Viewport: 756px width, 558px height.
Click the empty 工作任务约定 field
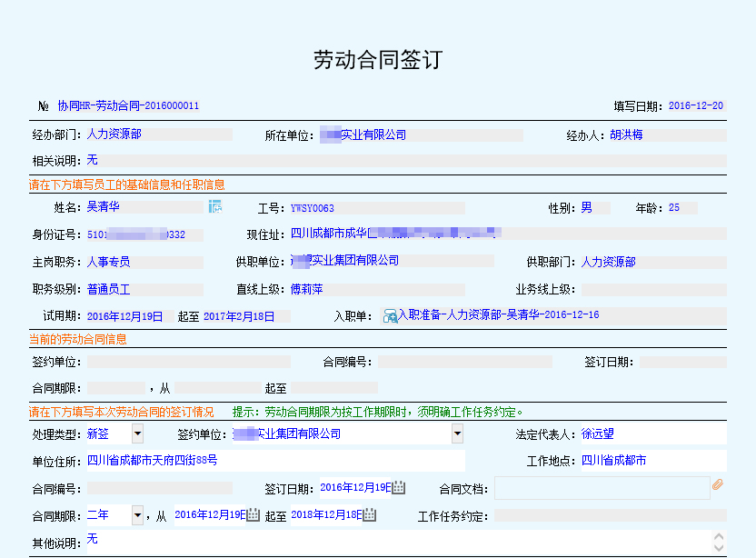click(x=611, y=515)
